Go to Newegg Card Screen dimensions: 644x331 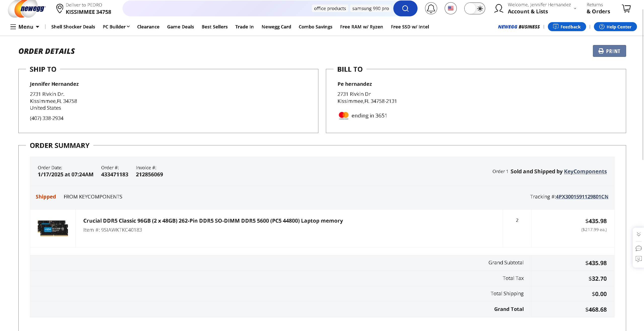pos(276,27)
